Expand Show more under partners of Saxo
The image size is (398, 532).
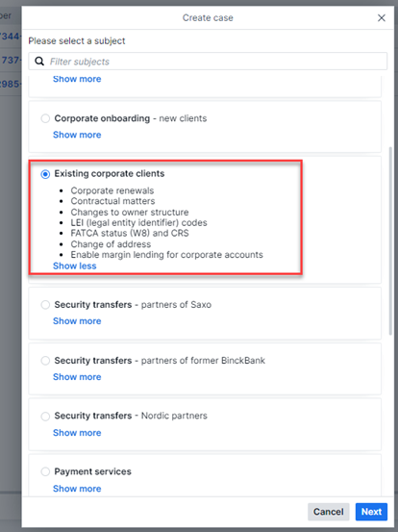click(77, 321)
